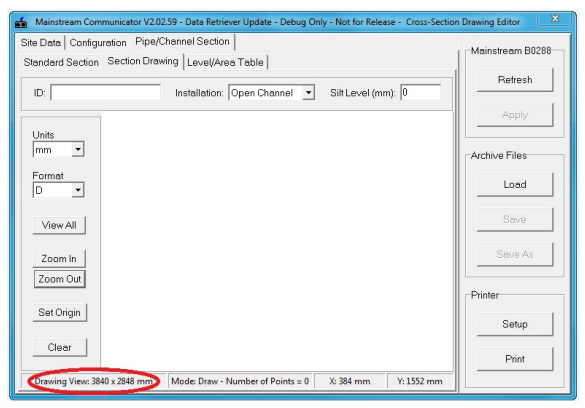This screenshot has height=408, width=585.
Task: Expand the Units dropdown showing mm
Action: tap(59, 150)
